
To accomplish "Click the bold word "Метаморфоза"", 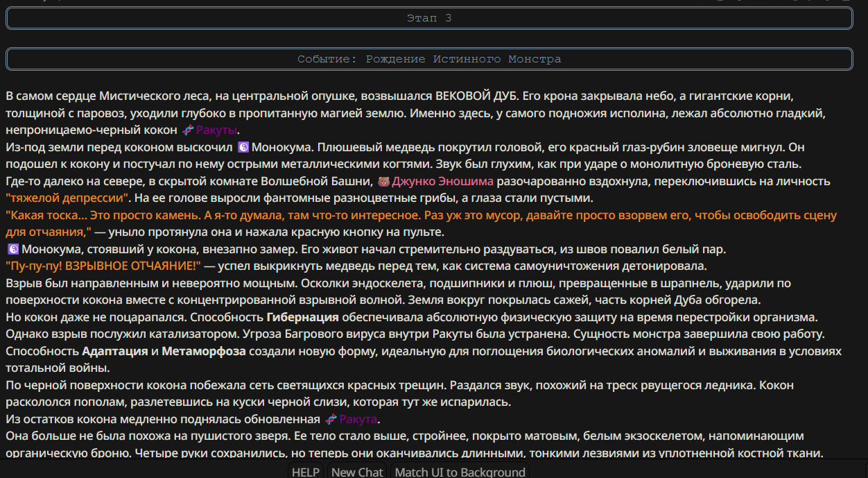I will pyautogui.click(x=204, y=351).
